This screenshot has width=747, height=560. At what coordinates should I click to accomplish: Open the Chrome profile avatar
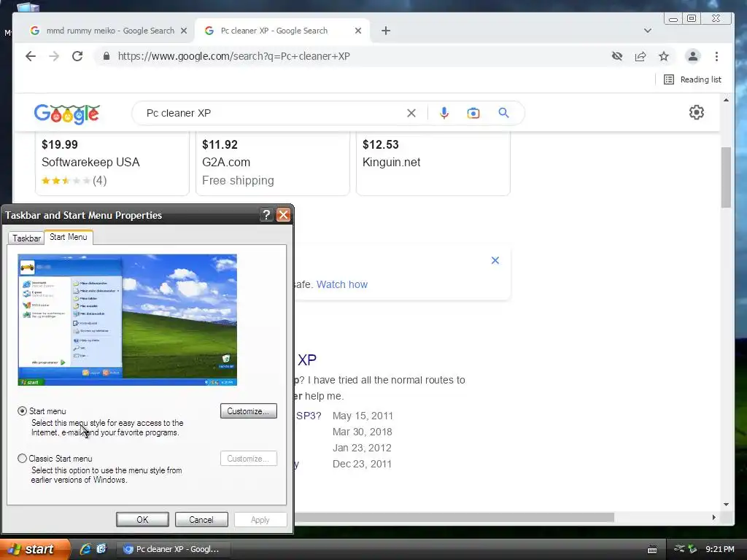(x=693, y=56)
